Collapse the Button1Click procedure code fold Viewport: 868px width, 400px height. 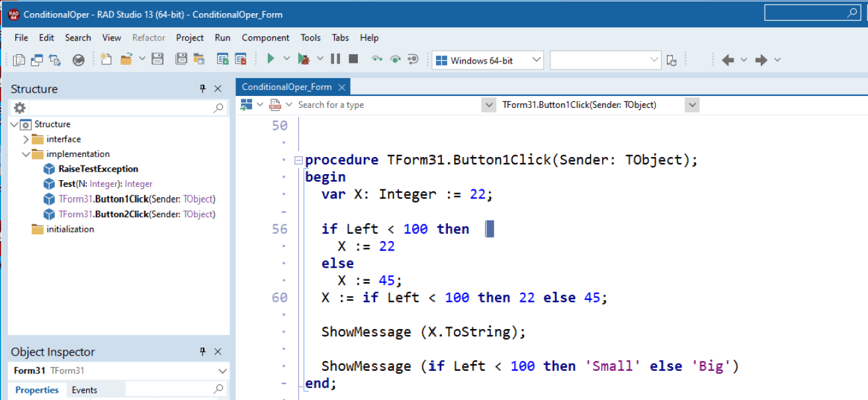point(299,160)
